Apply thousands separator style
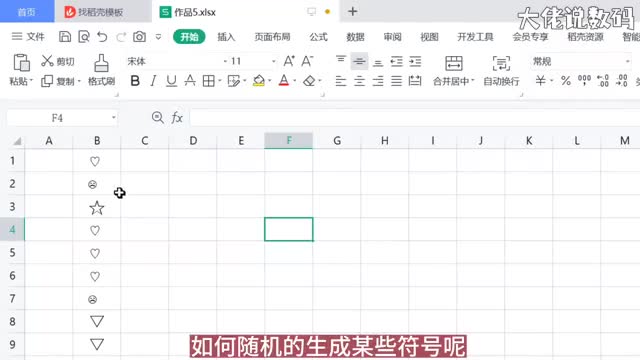The width and height of the screenshot is (640, 360). coord(584,80)
